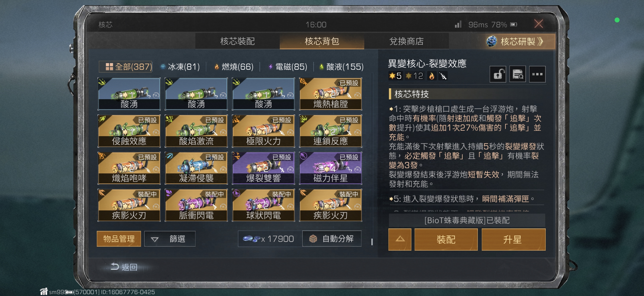Switch to the 核芯裝配 tab
Image resolution: width=644 pixels, height=296 pixels.
[237, 41]
